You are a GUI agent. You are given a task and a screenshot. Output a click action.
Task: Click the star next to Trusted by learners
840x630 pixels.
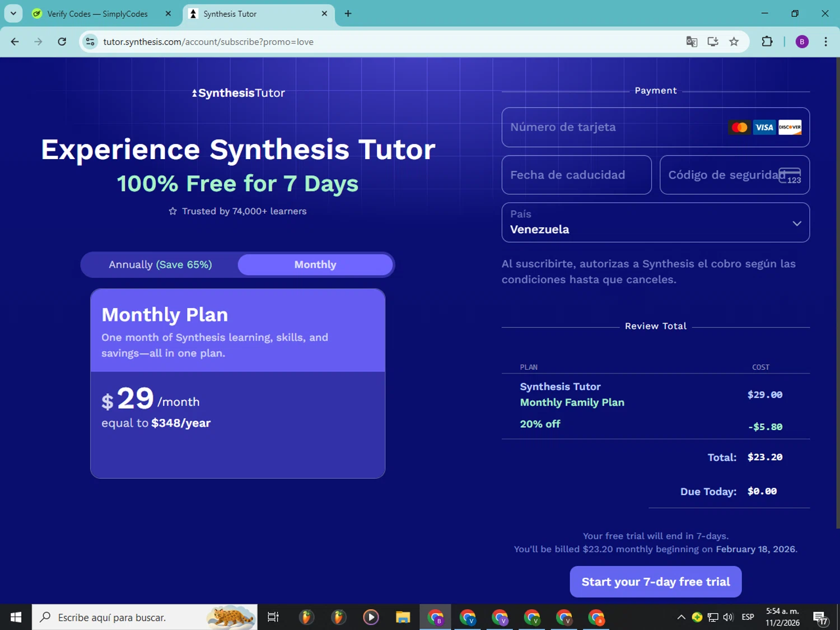tap(173, 211)
